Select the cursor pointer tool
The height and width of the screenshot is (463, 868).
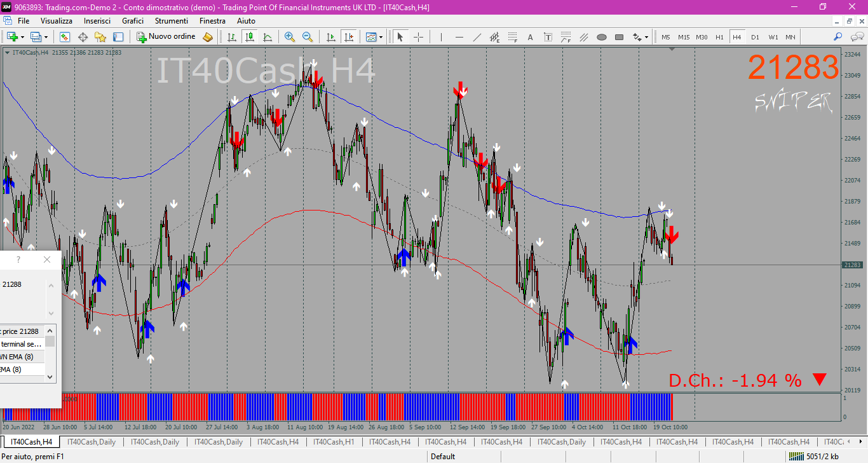coord(400,37)
